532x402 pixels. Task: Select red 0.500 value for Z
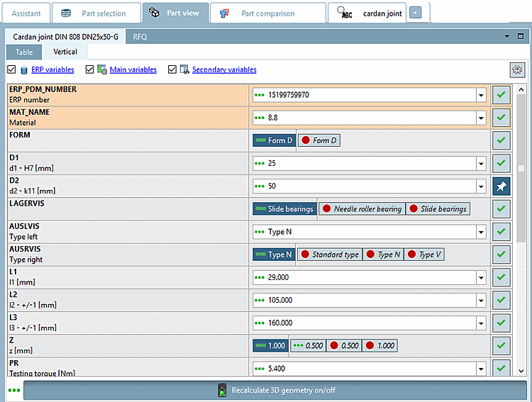(344, 346)
